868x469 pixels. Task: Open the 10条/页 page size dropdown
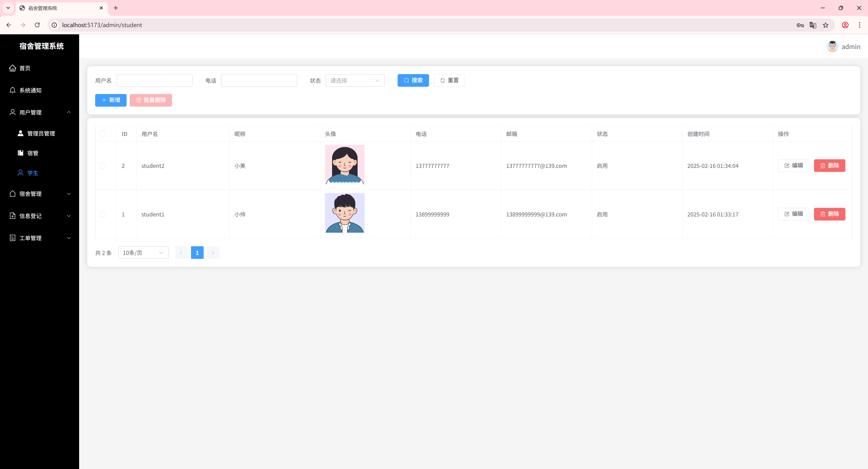coord(143,253)
